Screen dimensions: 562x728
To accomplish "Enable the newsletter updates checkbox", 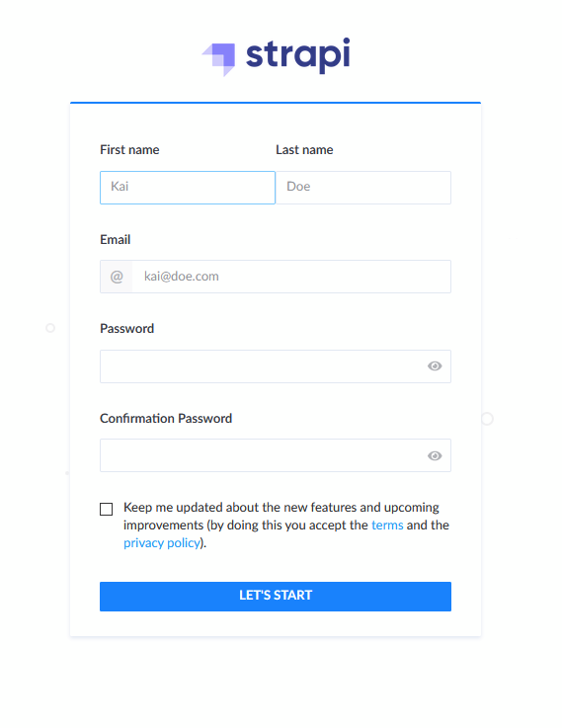I will pyautogui.click(x=107, y=510).
